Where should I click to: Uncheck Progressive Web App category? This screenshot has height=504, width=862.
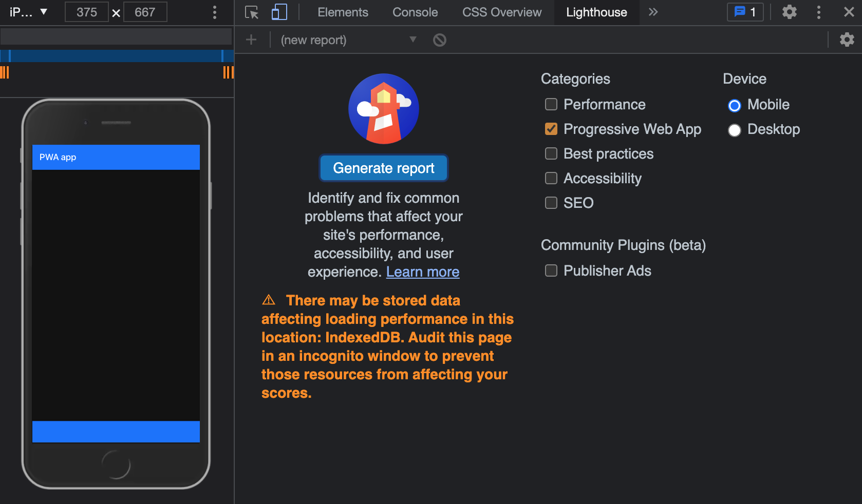(x=551, y=129)
